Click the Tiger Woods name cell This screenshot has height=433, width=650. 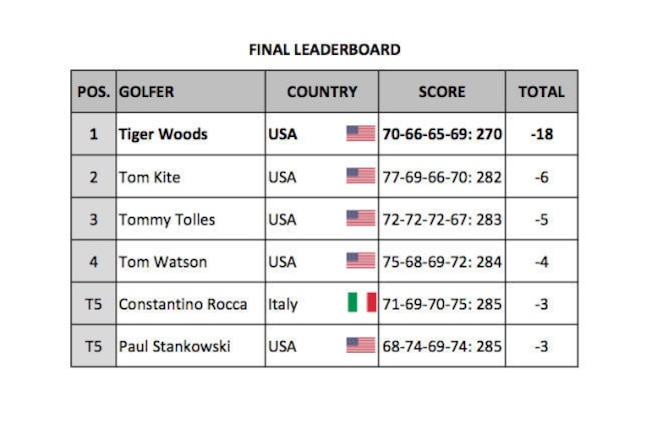(191, 134)
